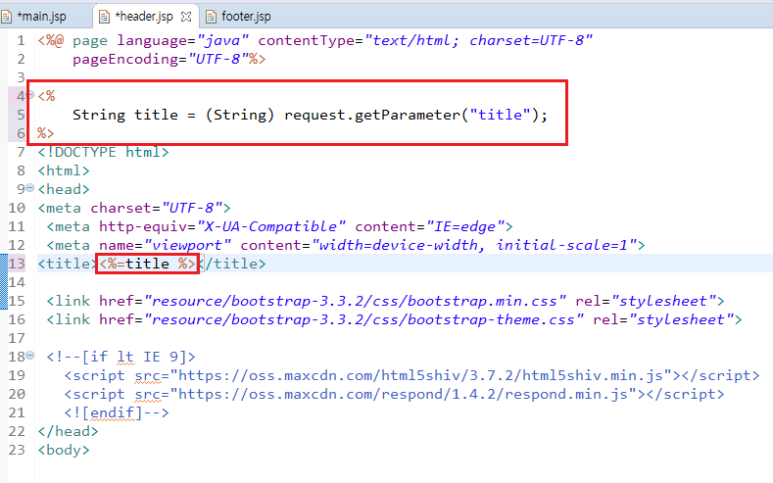Click the width=device-width content value
This screenshot has width=773, height=483.
pyautogui.click(x=474, y=245)
